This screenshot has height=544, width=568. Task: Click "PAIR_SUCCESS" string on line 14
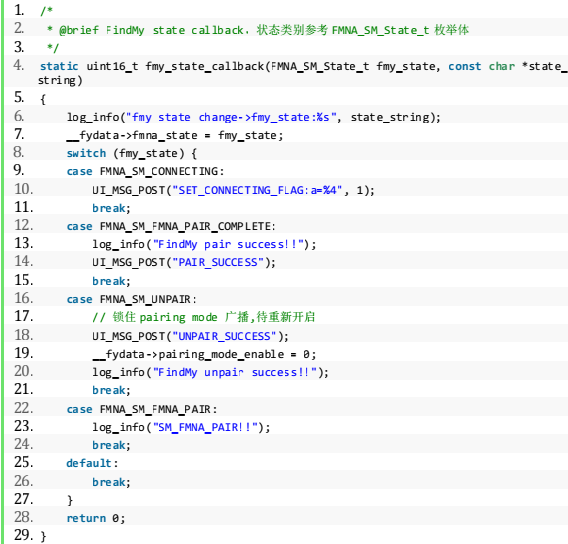coord(218,262)
